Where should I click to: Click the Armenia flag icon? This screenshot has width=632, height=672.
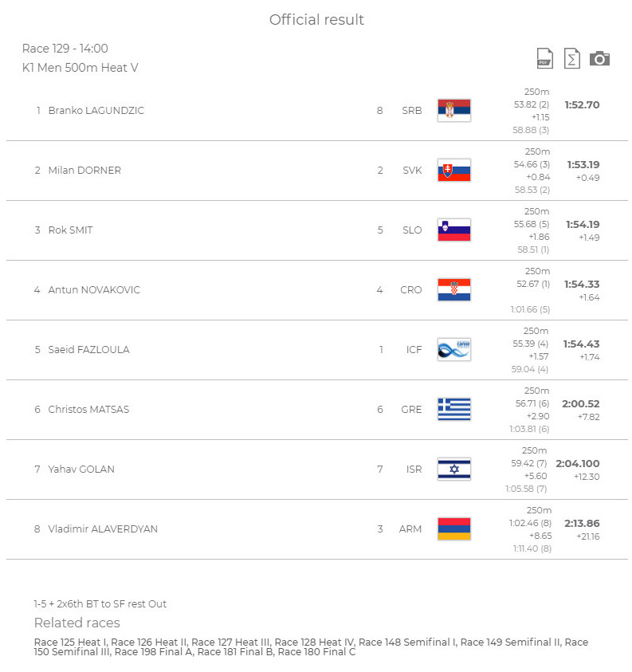(454, 529)
